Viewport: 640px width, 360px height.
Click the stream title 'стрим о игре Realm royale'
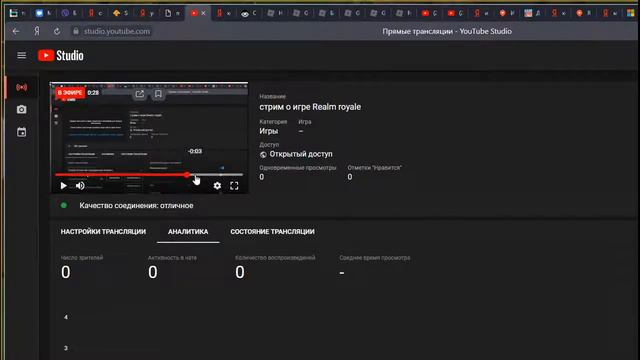pos(310,107)
